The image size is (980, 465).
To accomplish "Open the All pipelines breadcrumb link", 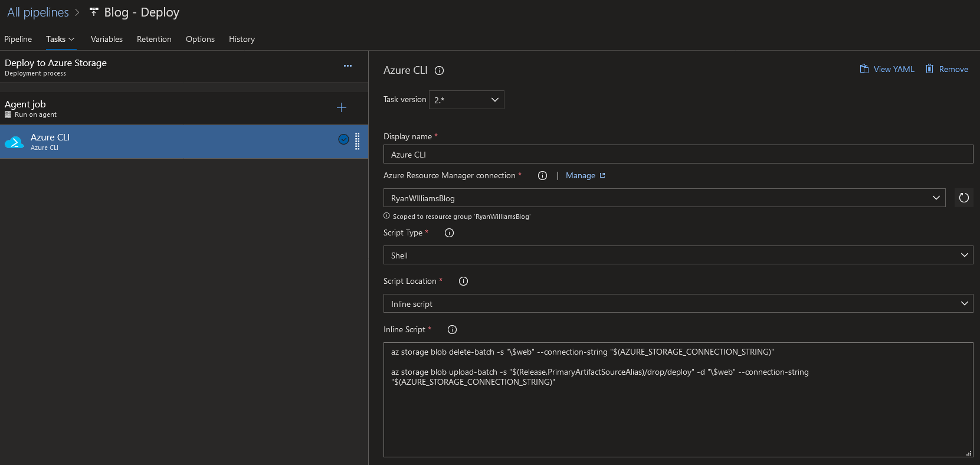I will point(38,12).
